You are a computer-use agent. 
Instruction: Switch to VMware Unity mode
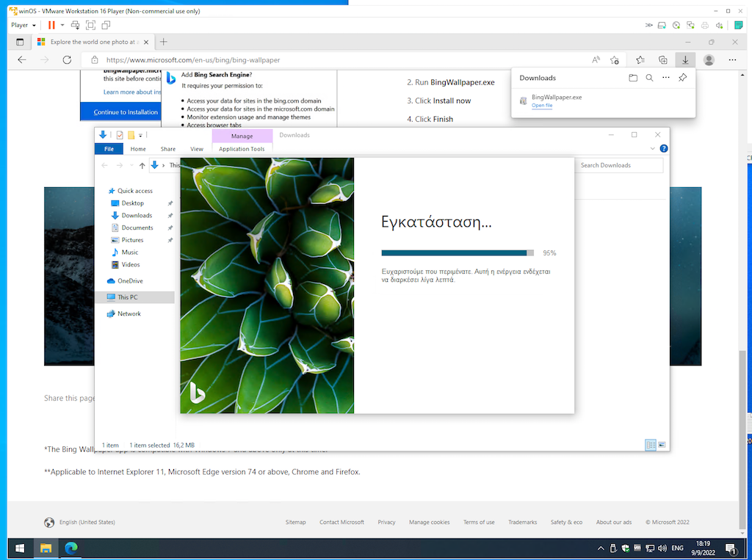tap(106, 25)
